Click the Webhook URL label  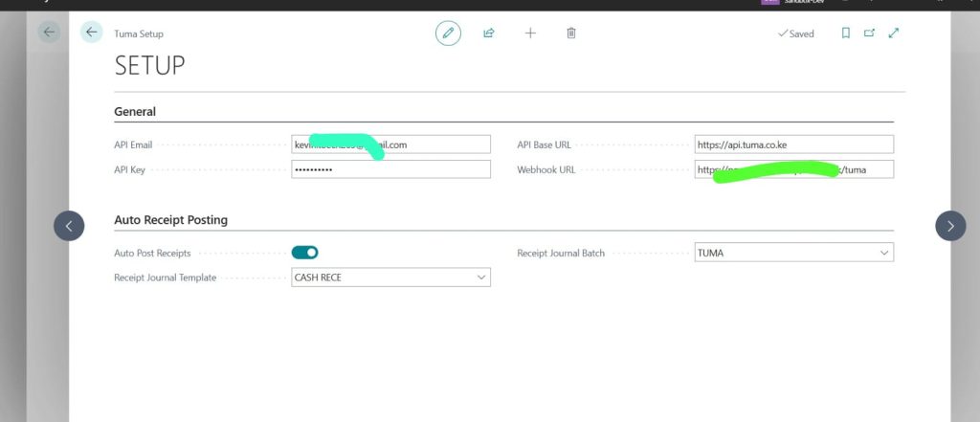point(546,170)
